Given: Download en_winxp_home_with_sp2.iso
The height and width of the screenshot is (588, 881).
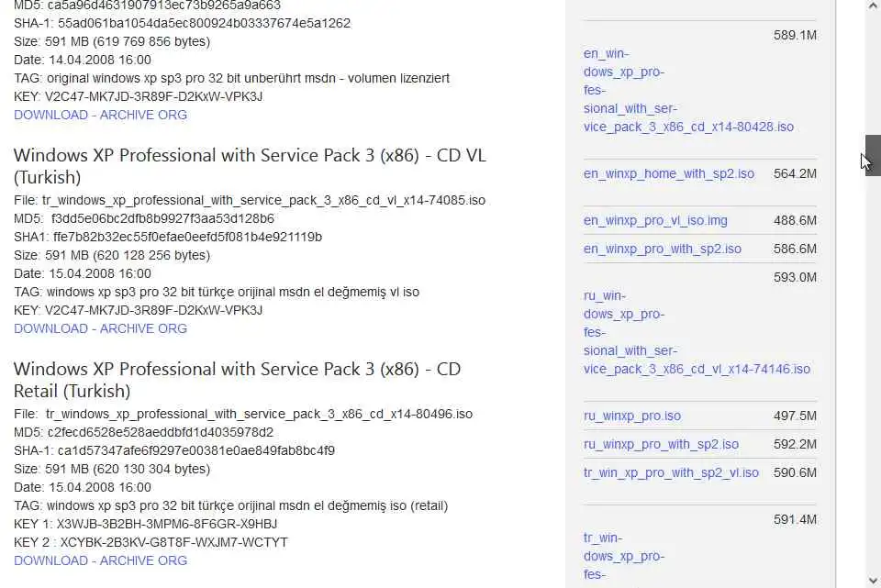Looking at the screenshot, I should point(669,173).
